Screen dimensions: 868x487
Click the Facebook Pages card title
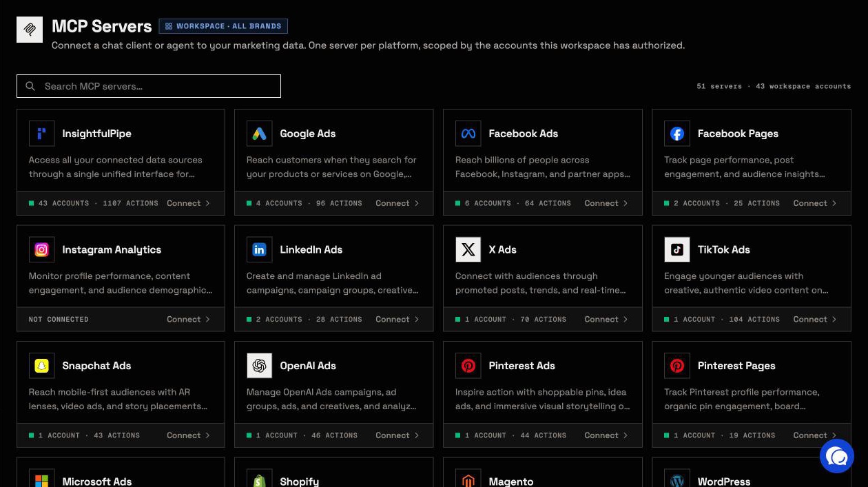[x=738, y=134]
